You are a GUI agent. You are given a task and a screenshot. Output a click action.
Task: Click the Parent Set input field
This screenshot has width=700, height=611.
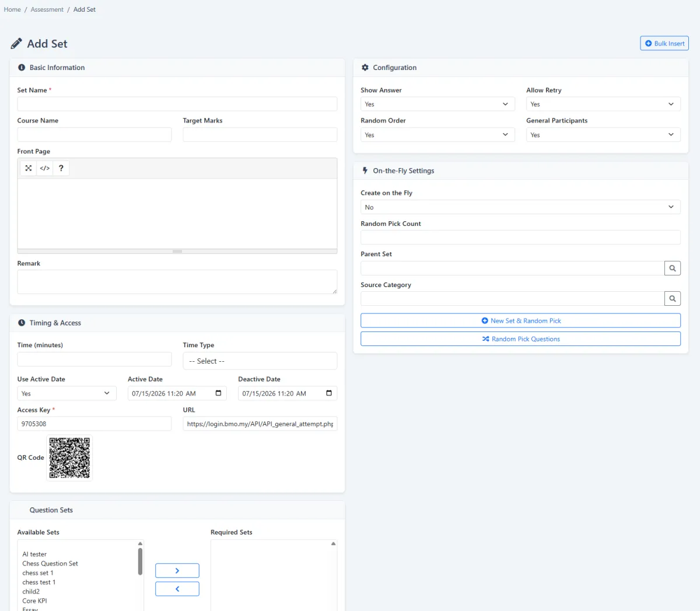click(x=512, y=268)
